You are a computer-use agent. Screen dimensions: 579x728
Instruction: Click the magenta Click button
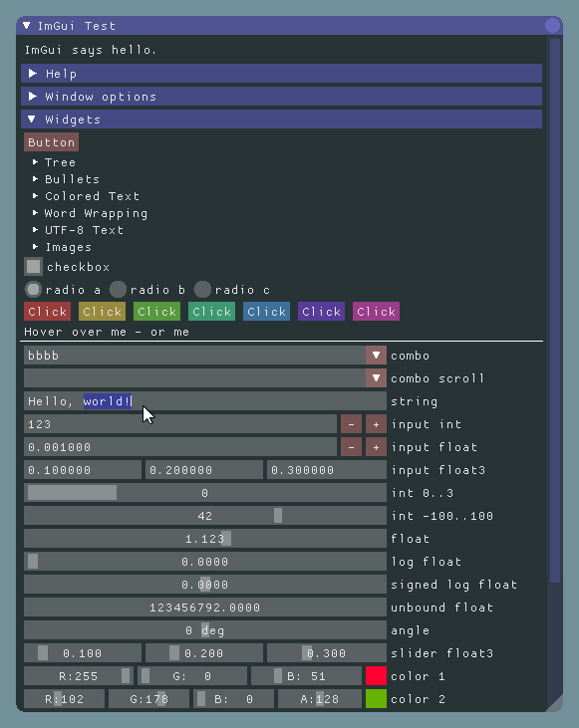[x=376, y=311]
